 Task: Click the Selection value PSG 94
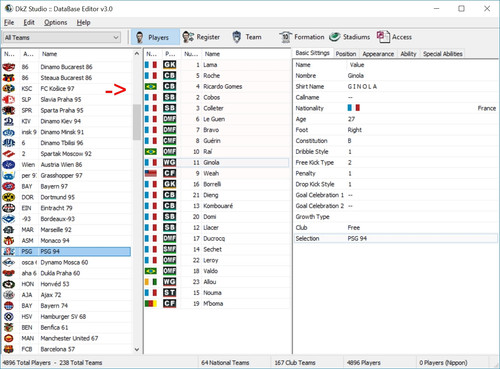(357, 238)
